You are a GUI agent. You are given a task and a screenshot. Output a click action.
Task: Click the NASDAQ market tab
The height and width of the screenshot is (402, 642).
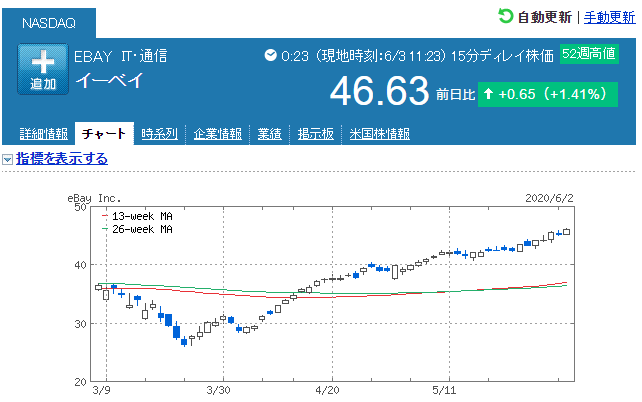[49, 23]
